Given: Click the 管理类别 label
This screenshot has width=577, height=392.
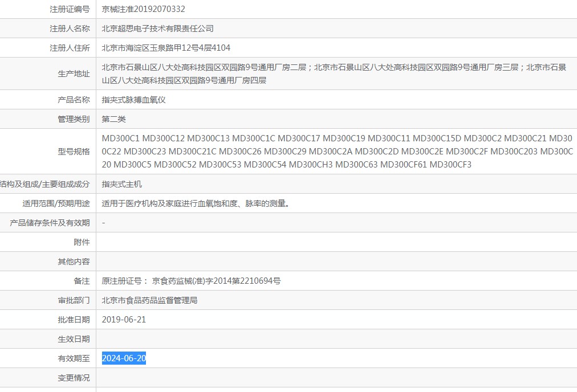Looking at the screenshot, I should [x=74, y=119].
